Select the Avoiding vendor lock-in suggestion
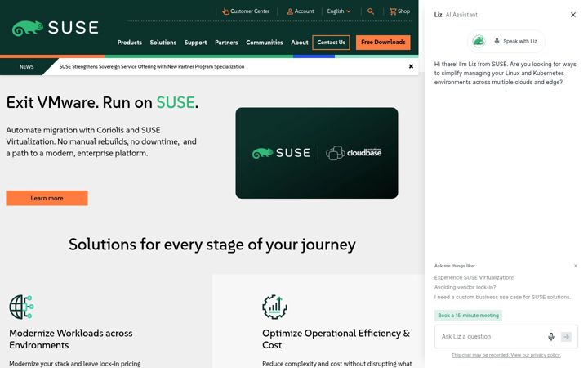 465,287
